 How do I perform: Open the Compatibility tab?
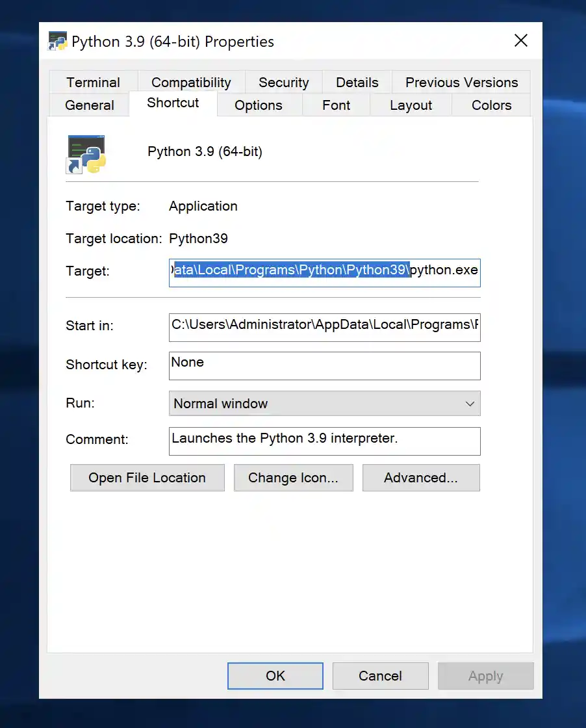tap(191, 83)
